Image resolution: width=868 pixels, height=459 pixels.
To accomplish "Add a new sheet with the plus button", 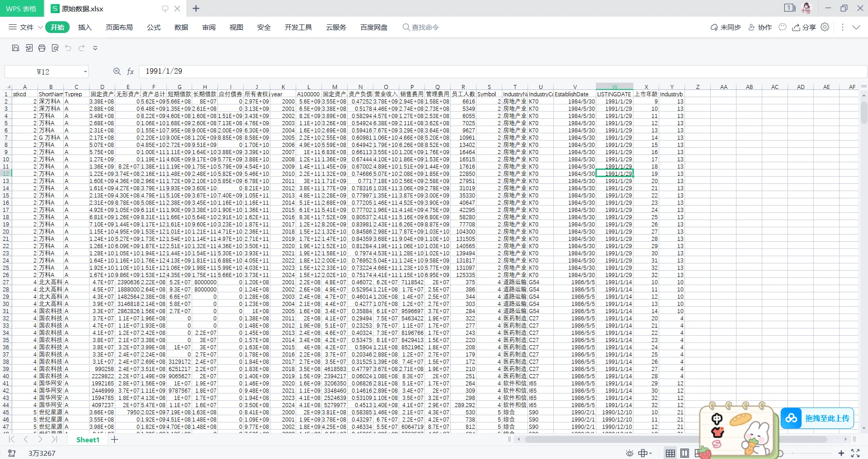I will click(115, 440).
